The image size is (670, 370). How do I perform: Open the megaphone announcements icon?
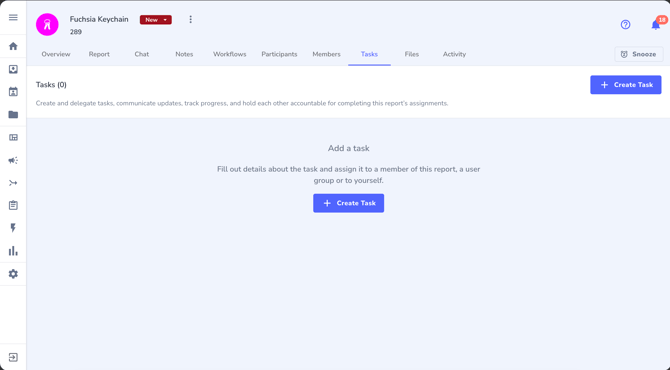13,160
